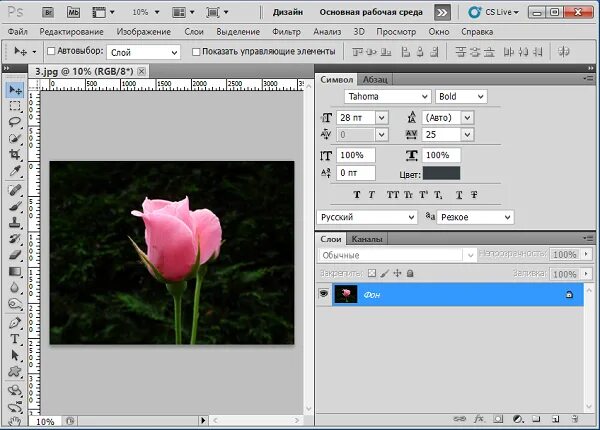Select the Clone Stamp tool
Image resolution: width=600 pixels, height=430 pixels.
point(15,222)
